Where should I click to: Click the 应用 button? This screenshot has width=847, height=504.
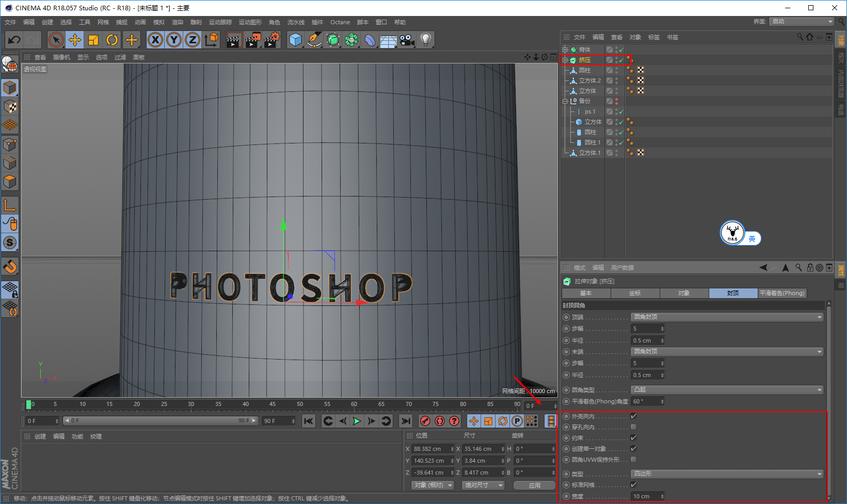coord(535,485)
